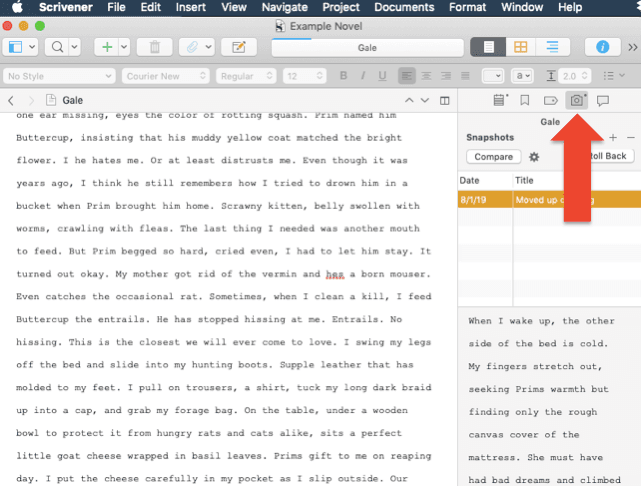Open the Regular typeface dropdown
The height and width of the screenshot is (486, 641).
point(247,76)
